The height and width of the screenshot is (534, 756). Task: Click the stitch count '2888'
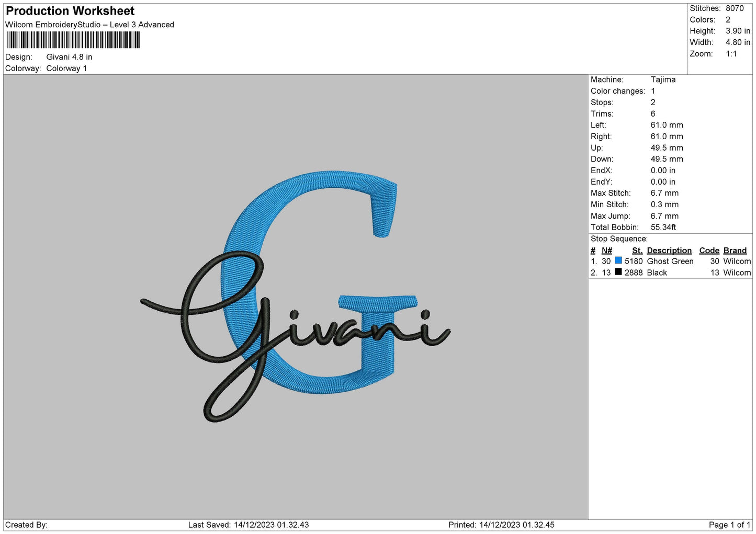click(634, 273)
